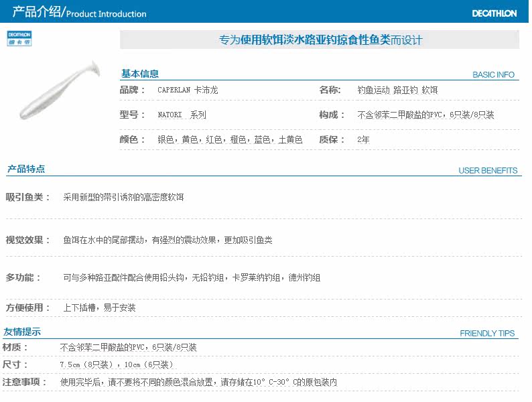Viewport: 532px width, 402px height.
Task: Click the 多功能 feature label
Action: pyautogui.click(x=23, y=277)
